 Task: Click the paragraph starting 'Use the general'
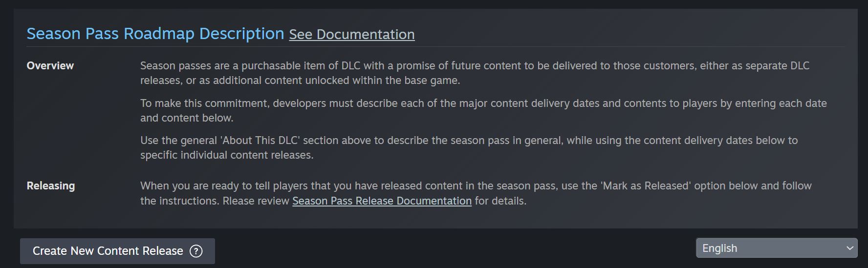(x=469, y=147)
